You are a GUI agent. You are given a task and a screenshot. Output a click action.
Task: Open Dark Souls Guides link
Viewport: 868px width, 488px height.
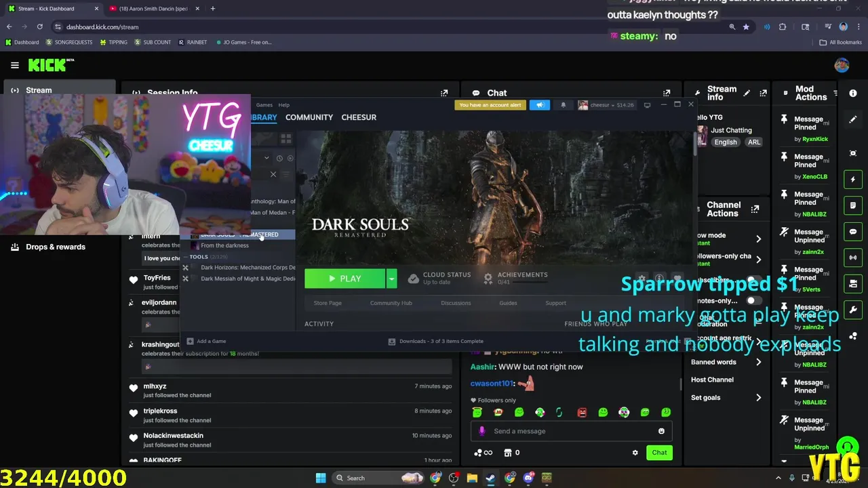[508, 303]
